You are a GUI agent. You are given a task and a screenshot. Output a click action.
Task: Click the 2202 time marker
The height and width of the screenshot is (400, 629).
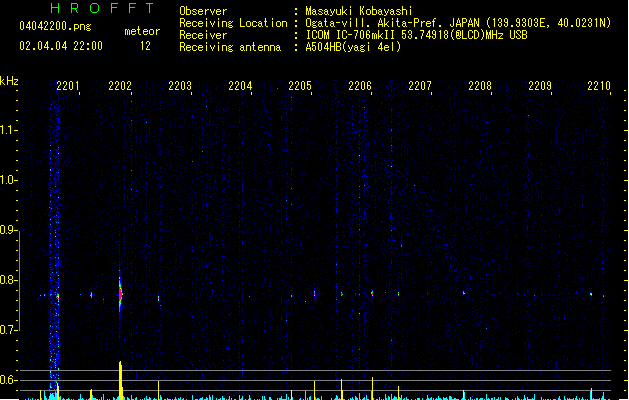120,86
